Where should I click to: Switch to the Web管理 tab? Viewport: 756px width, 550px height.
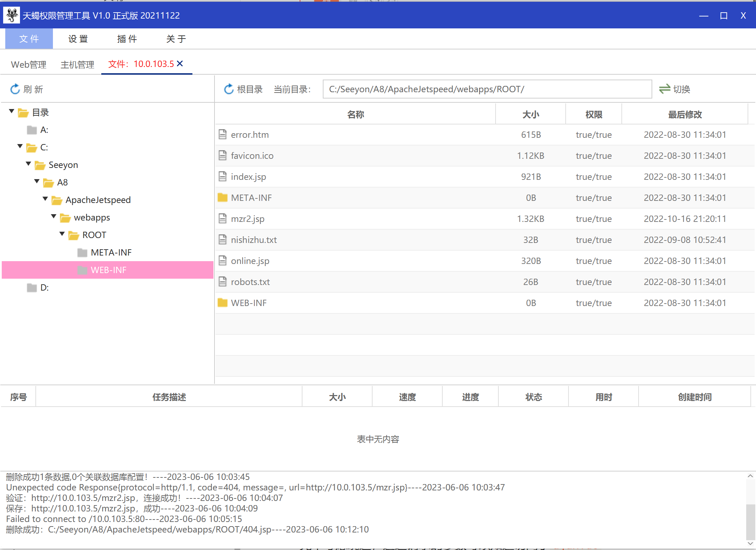point(29,64)
